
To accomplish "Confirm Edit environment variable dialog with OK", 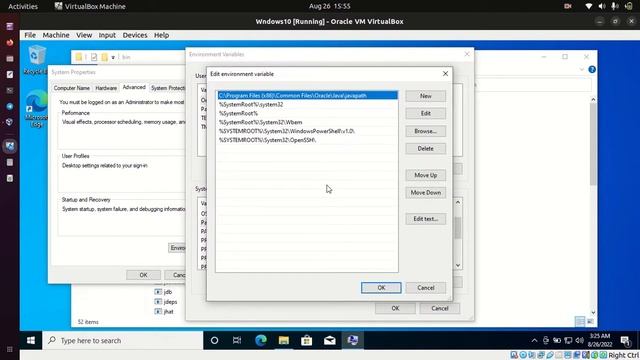I will [x=381, y=288].
